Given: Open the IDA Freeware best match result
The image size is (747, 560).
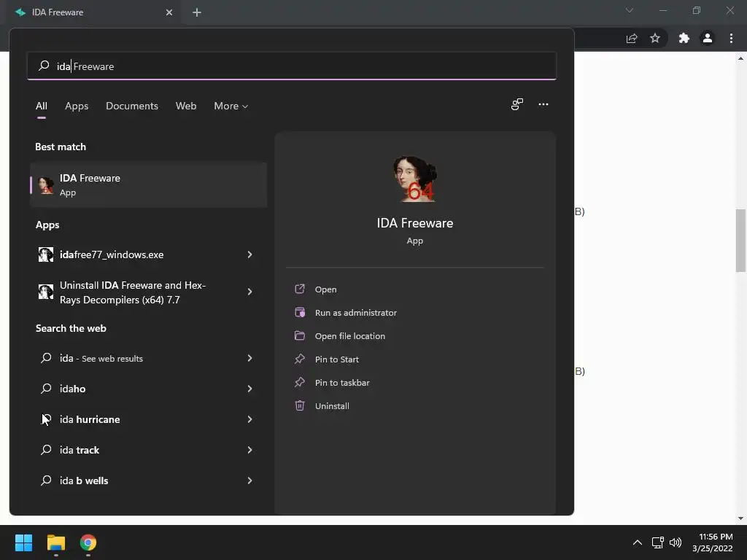Looking at the screenshot, I should click(148, 184).
